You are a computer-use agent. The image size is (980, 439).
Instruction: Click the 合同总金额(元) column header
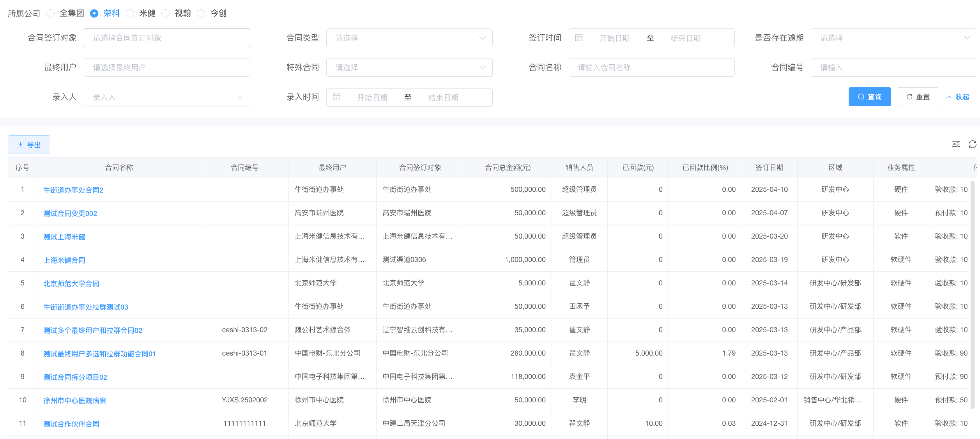click(508, 168)
